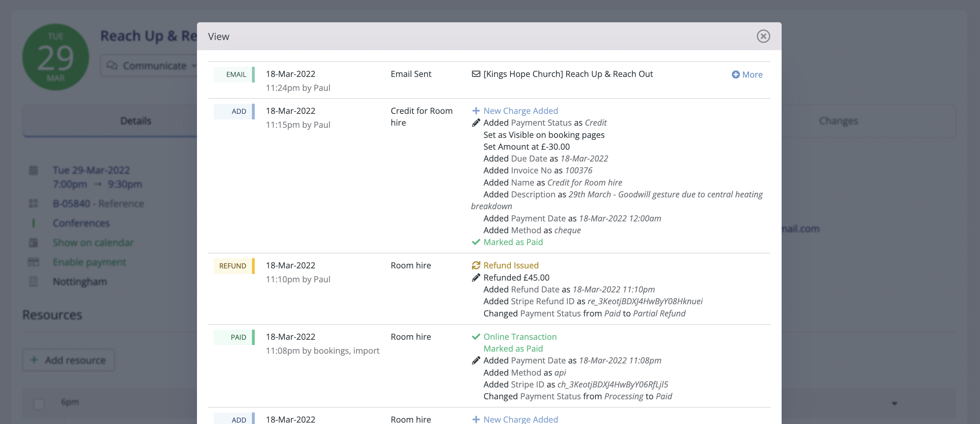Click the pencil icon beside Added Payment Status as Credit
The height and width of the screenshot is (424, 980).
pyautogui.click(x=475, y=123)
